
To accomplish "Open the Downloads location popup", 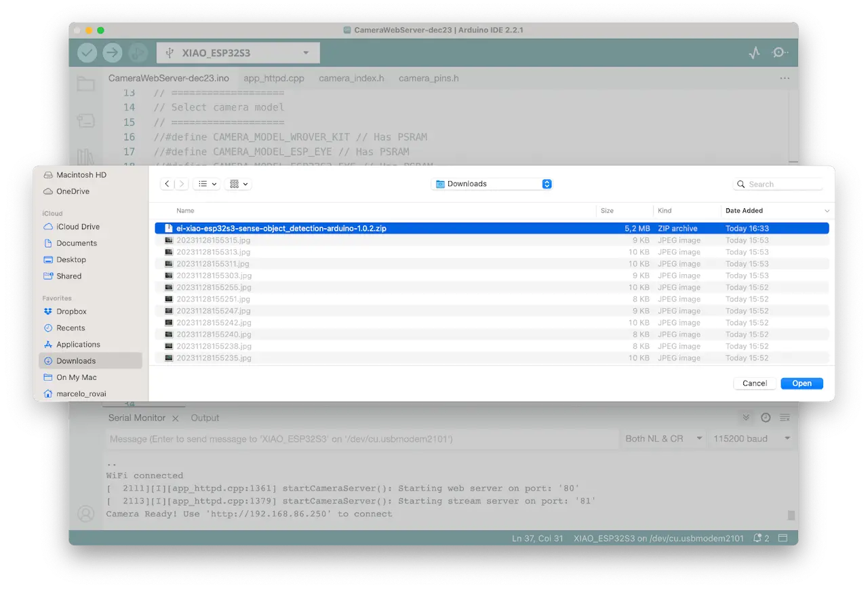I will pos(492,184).
